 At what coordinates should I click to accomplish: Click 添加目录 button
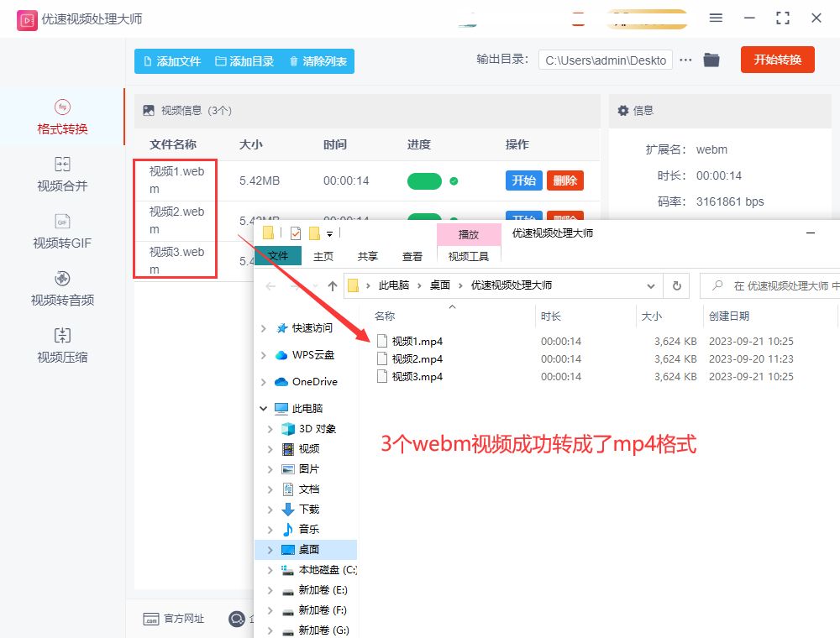tap(244, 61)
